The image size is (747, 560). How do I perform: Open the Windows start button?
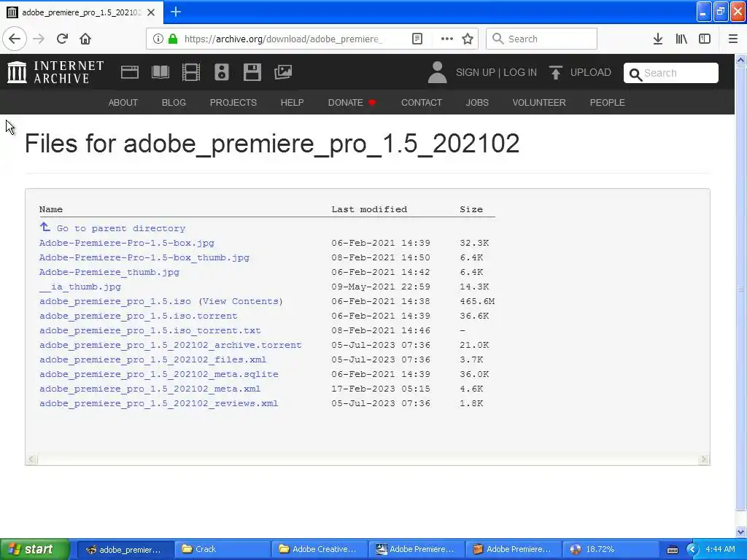tap(35, 549)
